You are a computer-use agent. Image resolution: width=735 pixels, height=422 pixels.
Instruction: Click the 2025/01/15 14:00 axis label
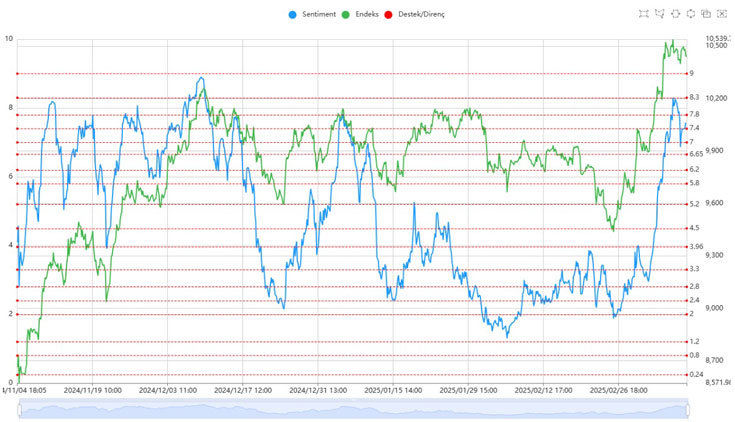[x=393, y=391]
